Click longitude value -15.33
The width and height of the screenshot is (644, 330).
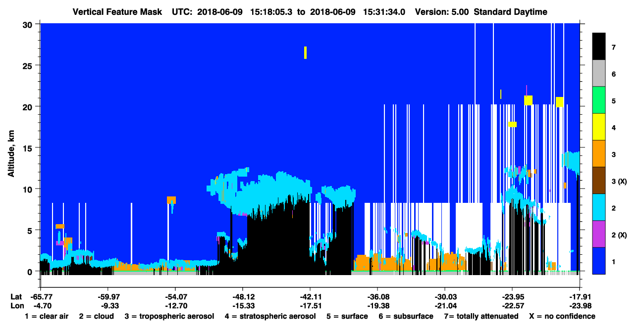tap(242, 305)
